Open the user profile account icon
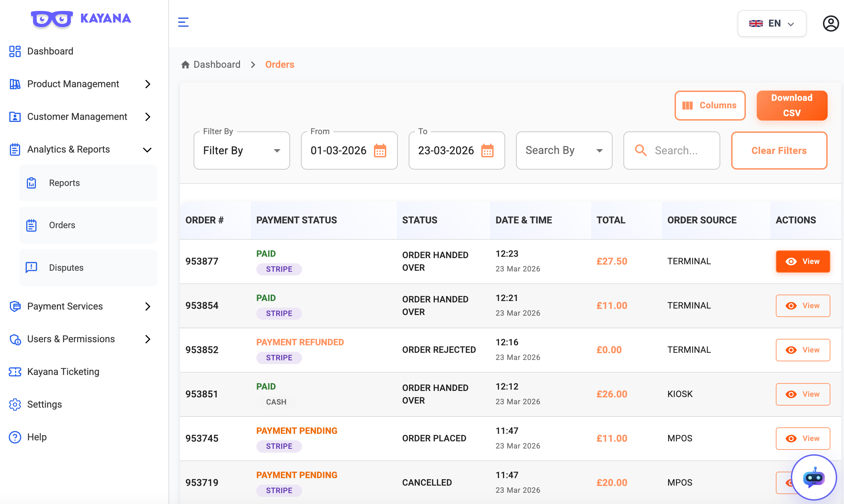The width and height of the screenshot is (844, 504). click(831, 23)
